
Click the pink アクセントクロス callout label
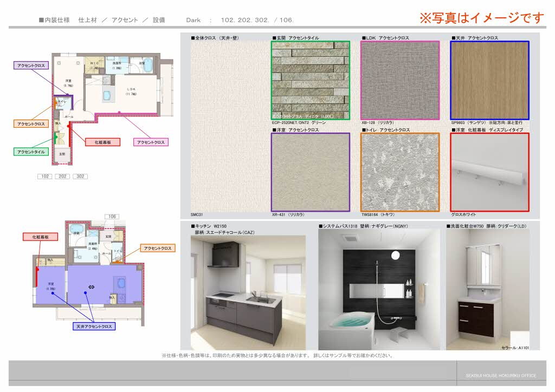point(151,142)
